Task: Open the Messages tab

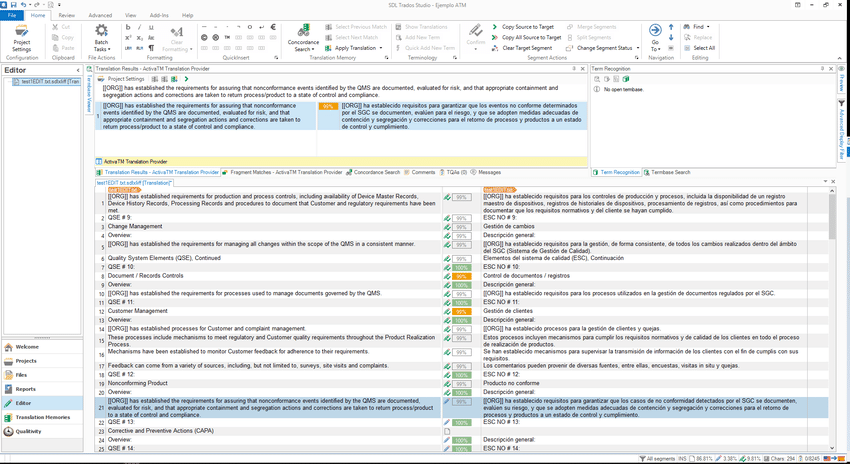Action: 486,172
